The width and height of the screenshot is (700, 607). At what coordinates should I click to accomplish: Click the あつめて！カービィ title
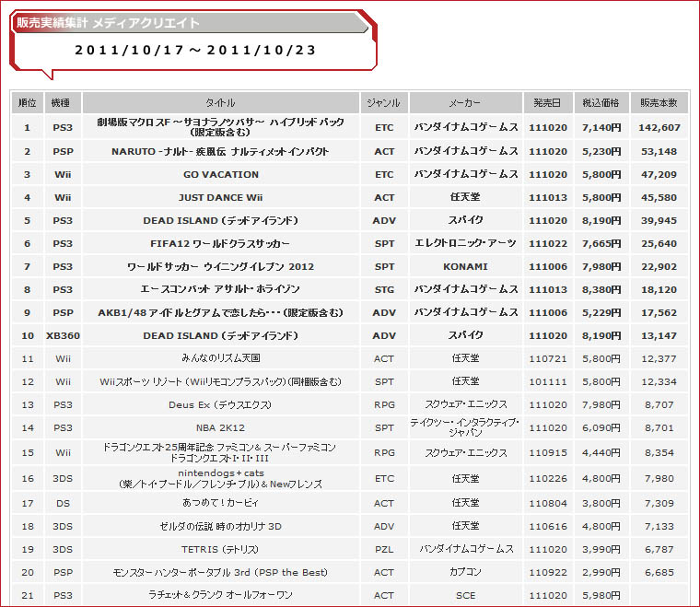[x=220, y=503]
